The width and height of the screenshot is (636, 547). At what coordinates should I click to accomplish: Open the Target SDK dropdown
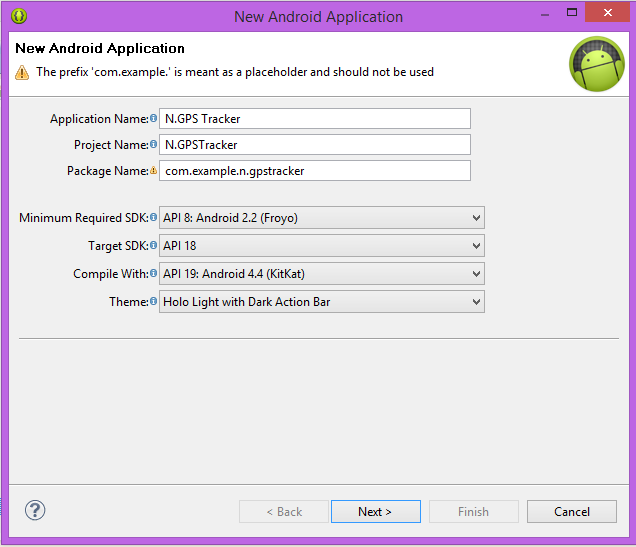point(322,246)
